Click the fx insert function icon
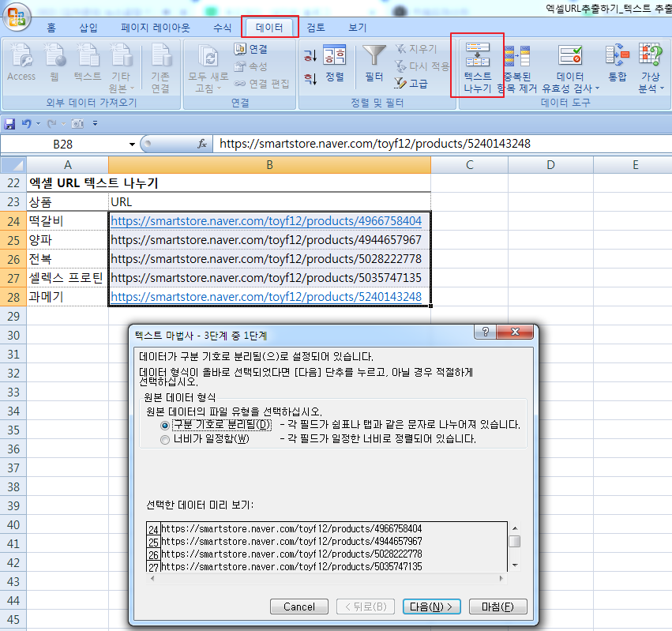Image resolution: width=672 pixels, height=631 pixels. [x=202, y=144]
